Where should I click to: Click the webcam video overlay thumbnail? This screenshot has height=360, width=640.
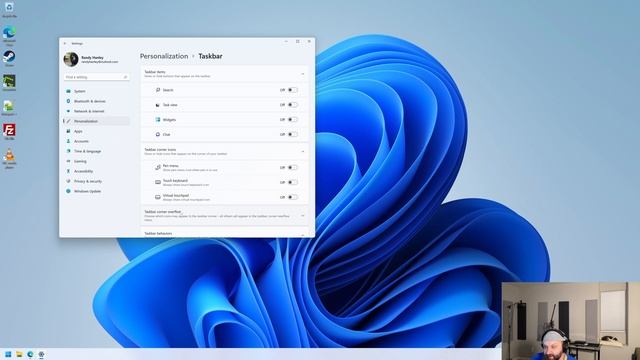(x=571, y=321)
